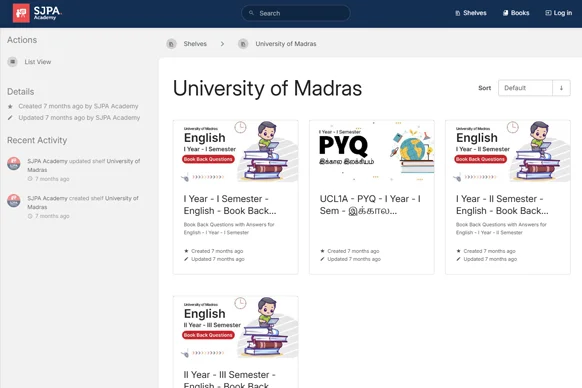Viewport: 582px width, 388px height.
Task: Toggle the sort direction arrow button
Action: (x=561, y=88)
